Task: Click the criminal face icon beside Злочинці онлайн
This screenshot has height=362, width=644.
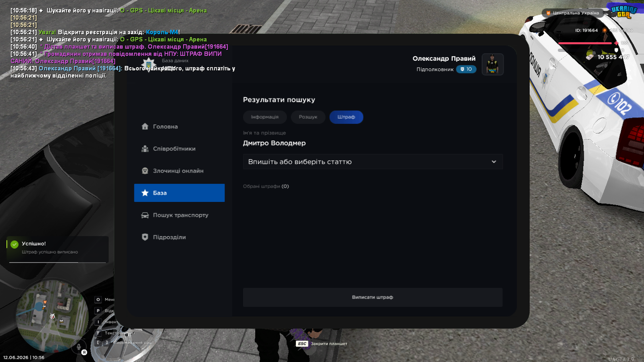Action: coord(145,170)
